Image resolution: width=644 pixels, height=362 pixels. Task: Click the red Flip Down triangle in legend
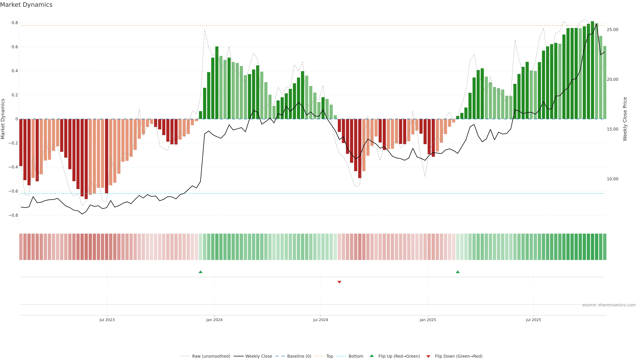[428, 356]
